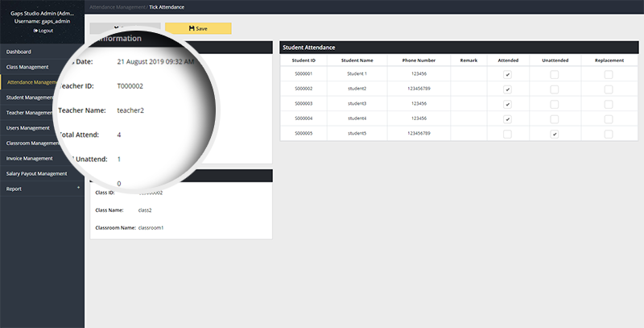The height and width of the screenshot is (328, 644).
Task: Click the Student ID column header
Action: (x=303, y=60)
